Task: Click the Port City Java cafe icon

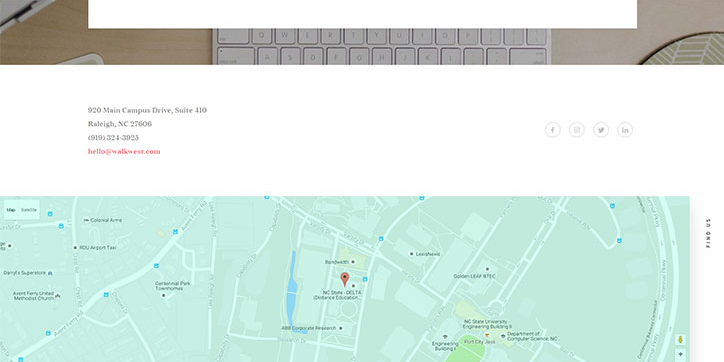Action: (486, 335)
